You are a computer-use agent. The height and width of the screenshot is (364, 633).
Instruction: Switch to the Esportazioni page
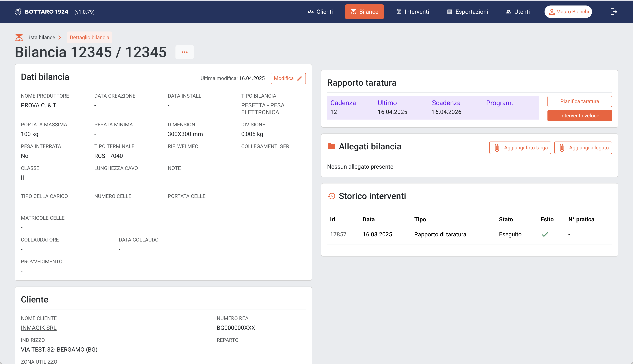tap(467, 12)
